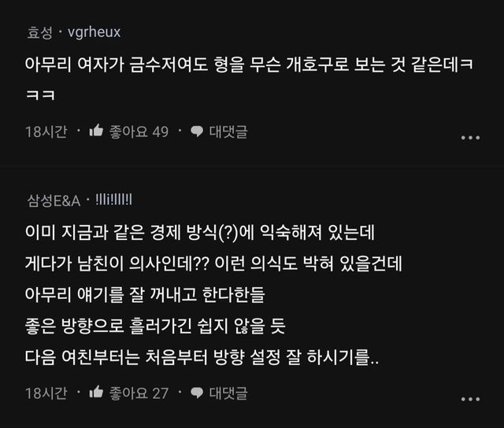504x428 pixels.
Task: Click '18시간' timestamp on 삼성E&A comment
Action: click(46, 393)
